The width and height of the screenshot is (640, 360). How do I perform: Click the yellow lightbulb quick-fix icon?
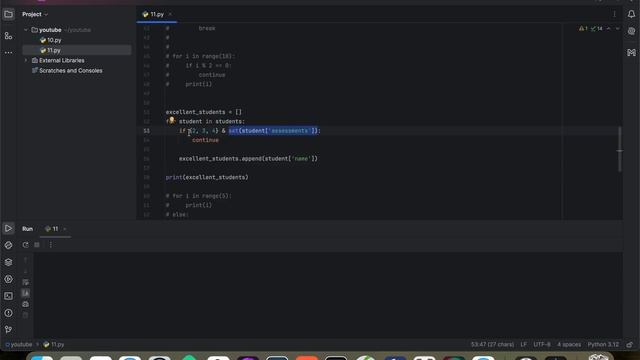click(x=171, y=120)
